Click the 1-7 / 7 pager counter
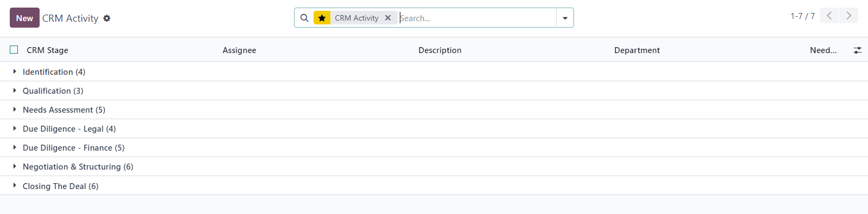Viewport: 868px width, 214px height. (x=802, y=16)
